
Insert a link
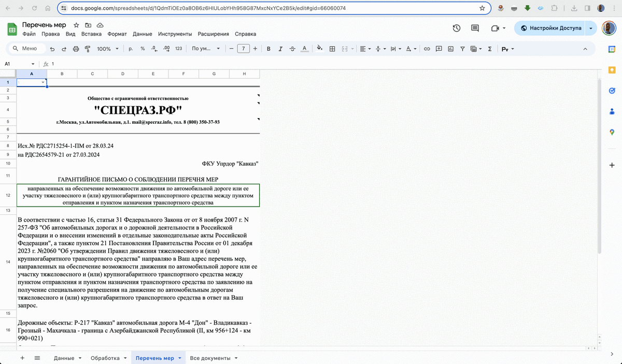click(x=427, y=49)
